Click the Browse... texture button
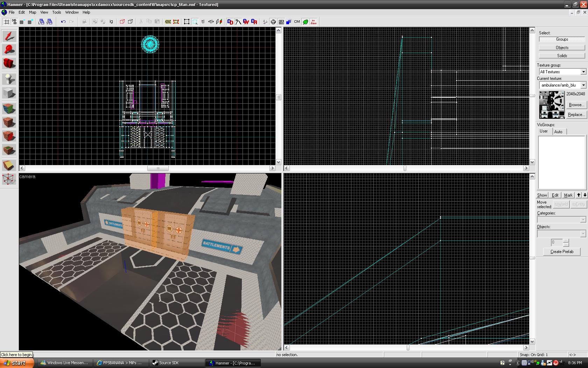The width and height of the screenshot is (588, 368). (x=576, y=105)
